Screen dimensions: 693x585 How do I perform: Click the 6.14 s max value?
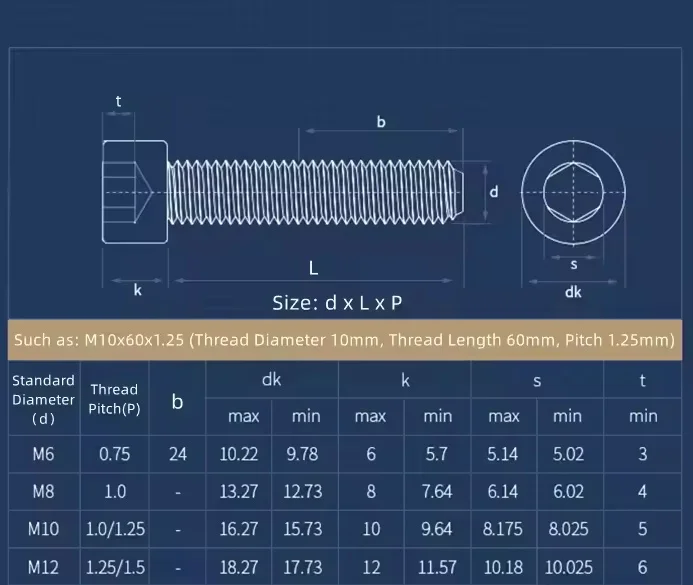coord(503,491)
